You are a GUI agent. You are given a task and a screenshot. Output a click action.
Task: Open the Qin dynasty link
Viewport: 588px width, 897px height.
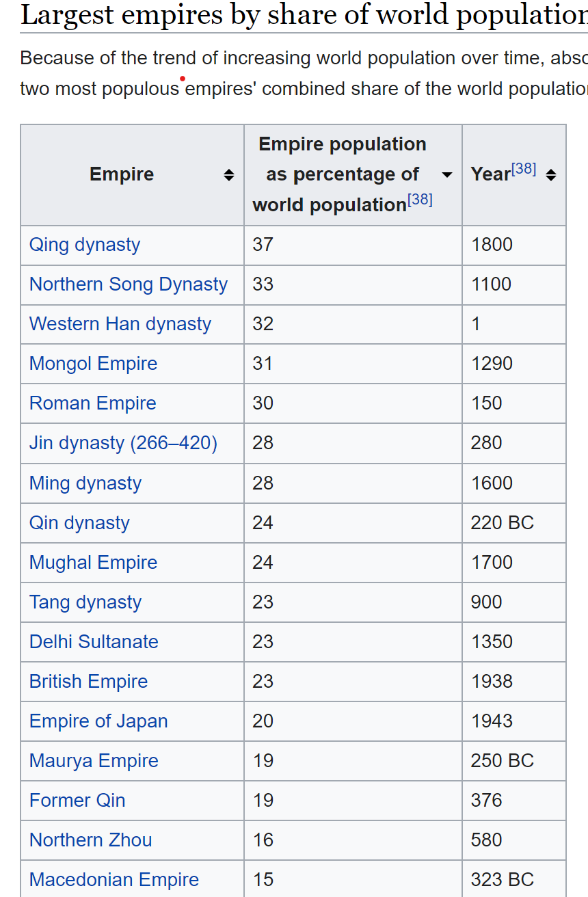(x=79, y=523)
